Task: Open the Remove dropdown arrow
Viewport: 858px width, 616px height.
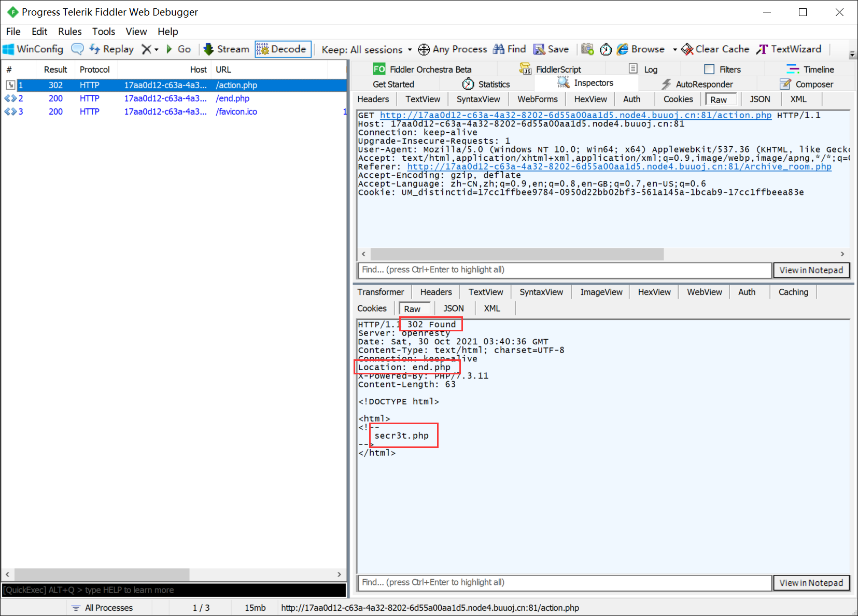Action: coord(156,50)
